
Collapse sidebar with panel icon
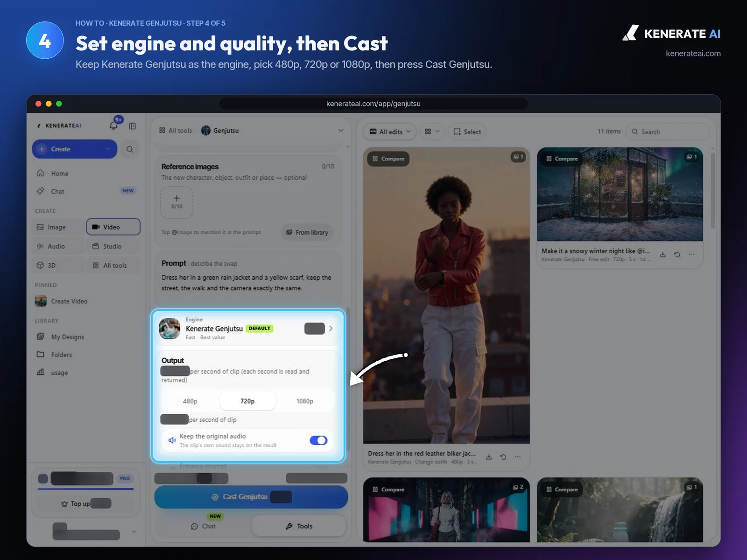tap(133, 126)
